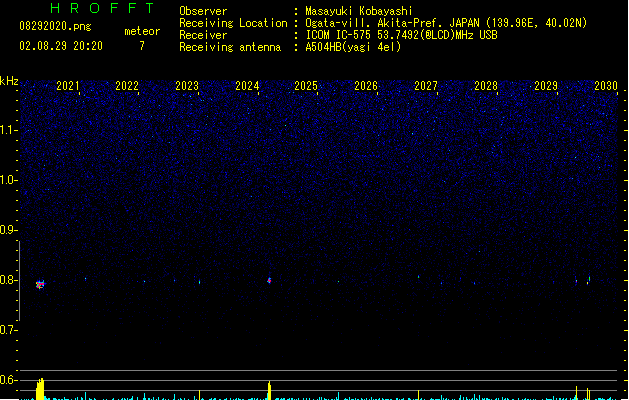Click the A504HB antenna text
The width and height of the screenshot is (629, 400).
(353, 47)
